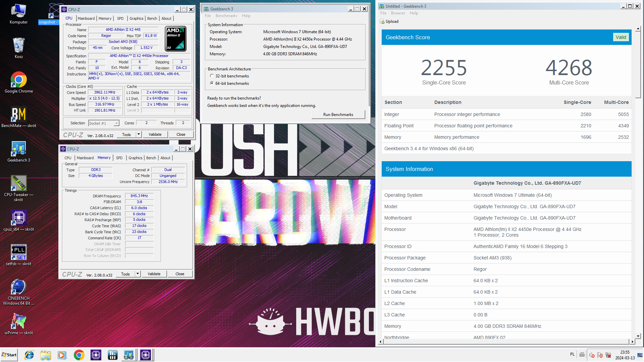The width and height of the screenshot is (644, 362).
Task: Open Mainboard tab in top CPU-Z window
Action: [x=86, y=18]
